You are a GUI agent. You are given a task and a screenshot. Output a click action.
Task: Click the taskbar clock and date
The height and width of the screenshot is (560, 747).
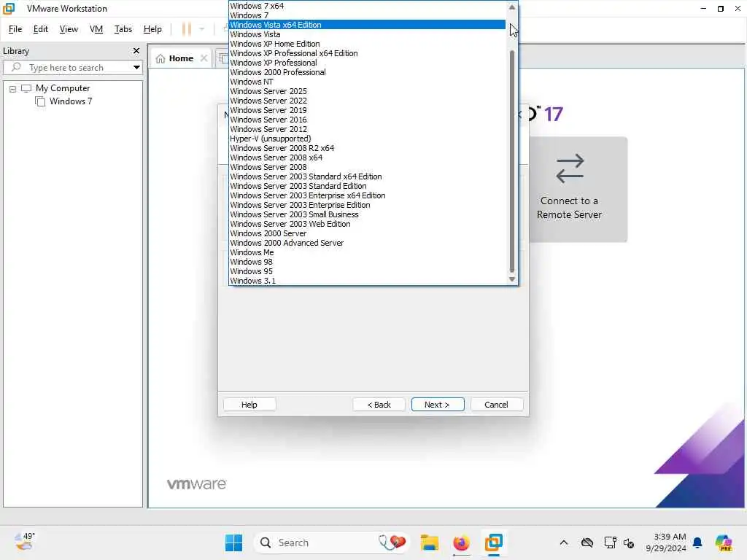coord(665,542)
